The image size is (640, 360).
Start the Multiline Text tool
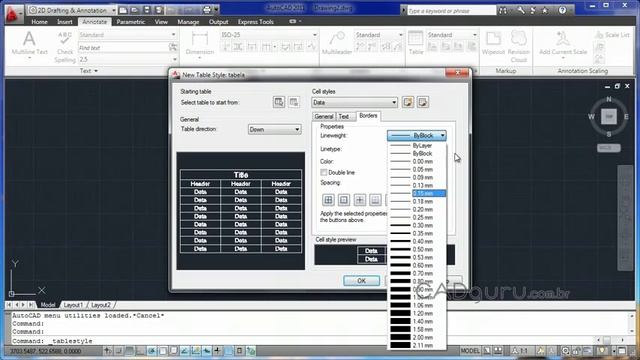(x=29, y=44)
